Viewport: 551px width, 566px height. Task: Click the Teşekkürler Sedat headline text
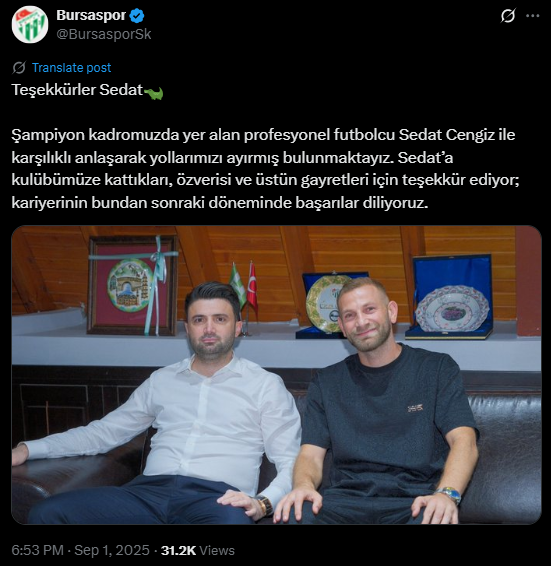(77, 90)
